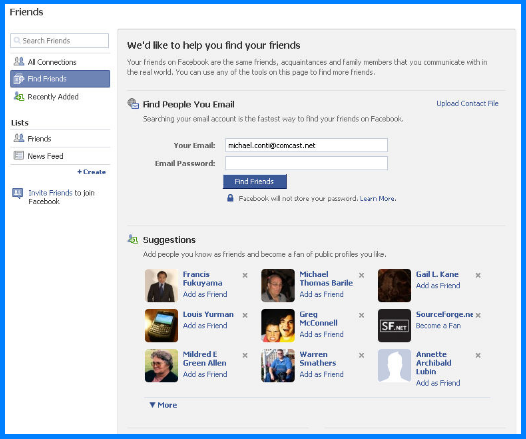Click the Find Friends sidebar icon
Image resolution: width=526 pixels, height=439 pixels.
pyautogui.click(x=19, y=79)
